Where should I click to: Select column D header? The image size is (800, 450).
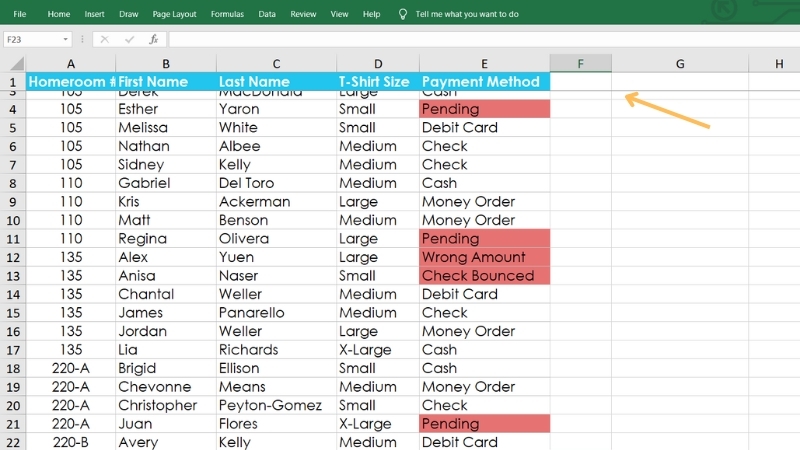tap(378, 64)
